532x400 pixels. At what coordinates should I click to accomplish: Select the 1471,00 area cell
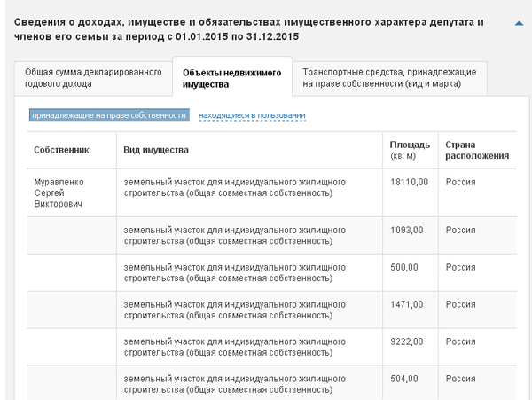[x=407, y=304]
